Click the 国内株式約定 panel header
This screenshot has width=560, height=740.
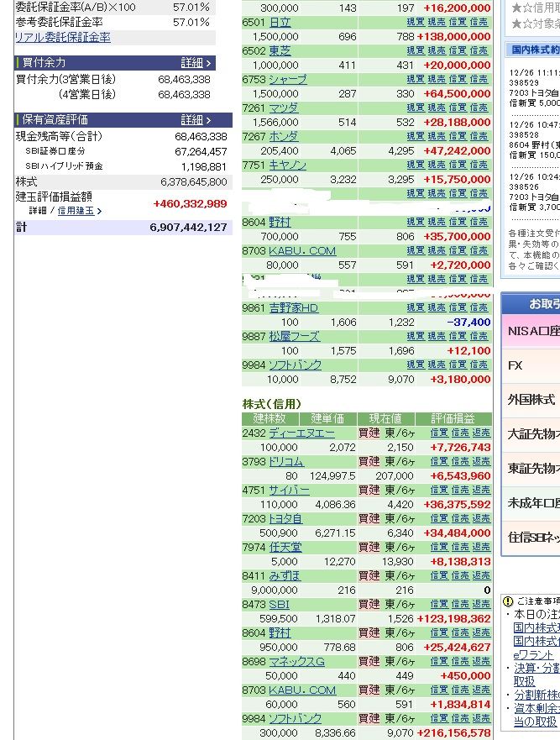click(x=535, y=50)
